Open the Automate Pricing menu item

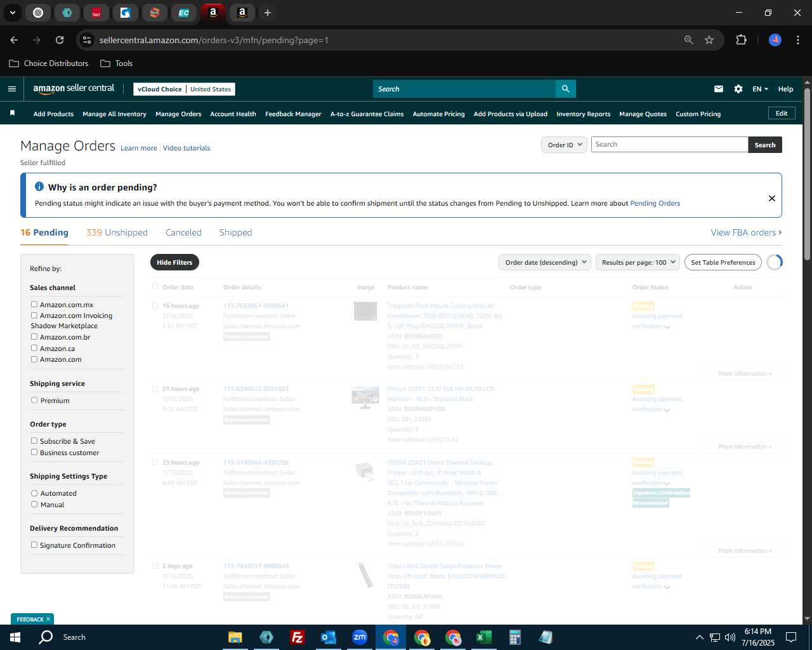click(438, 114)
